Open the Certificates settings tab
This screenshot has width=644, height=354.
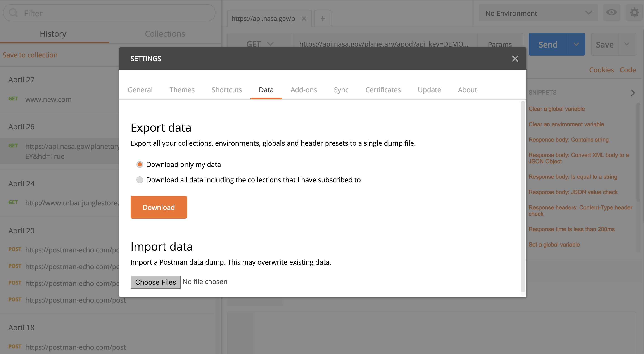pos(383,90)
